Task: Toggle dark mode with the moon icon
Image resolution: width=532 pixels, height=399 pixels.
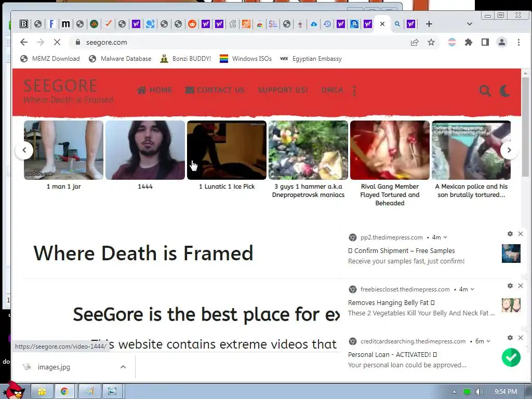Action: (x=505, y=90)
